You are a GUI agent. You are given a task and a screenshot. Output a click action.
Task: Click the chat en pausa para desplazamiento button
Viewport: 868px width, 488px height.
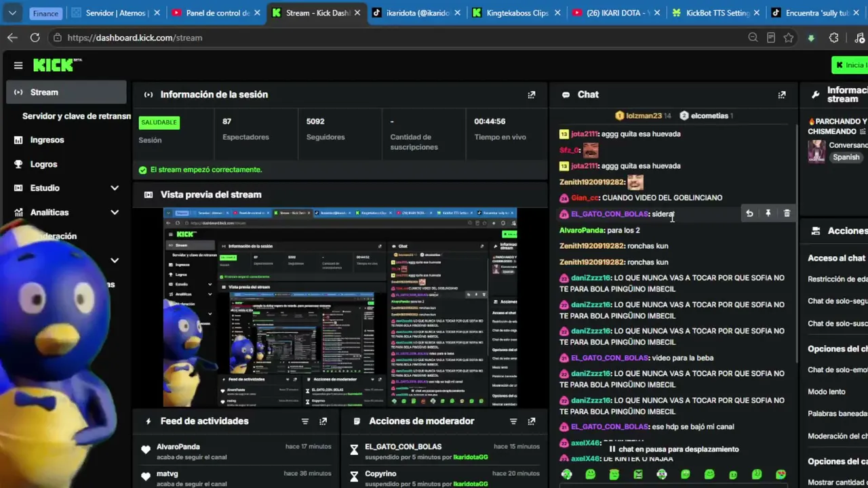[674, 449]
